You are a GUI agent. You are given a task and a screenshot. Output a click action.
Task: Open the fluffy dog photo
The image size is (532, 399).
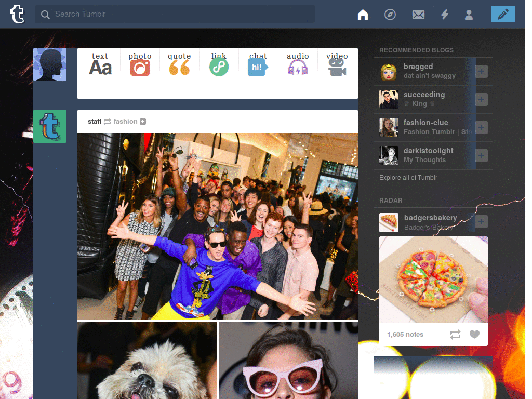147,361
